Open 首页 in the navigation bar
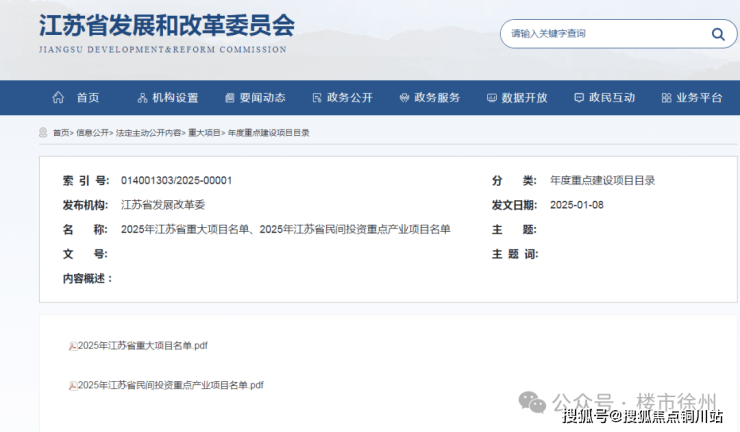Viewport: 740px width, 432px height. [x=88, y=98]
